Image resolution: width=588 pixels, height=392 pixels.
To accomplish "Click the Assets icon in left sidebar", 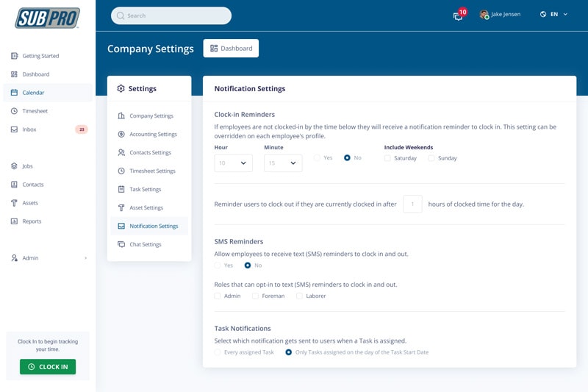I will [14, 203].
